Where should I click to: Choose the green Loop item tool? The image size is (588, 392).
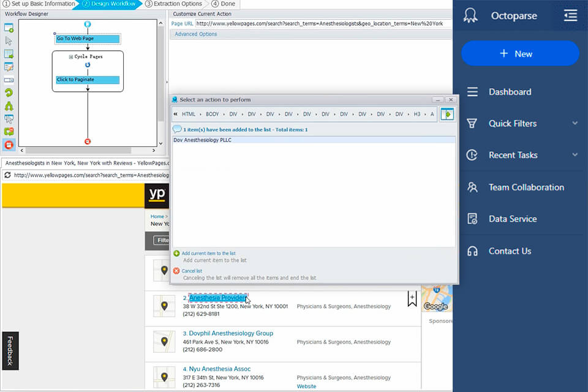[9, 92]
